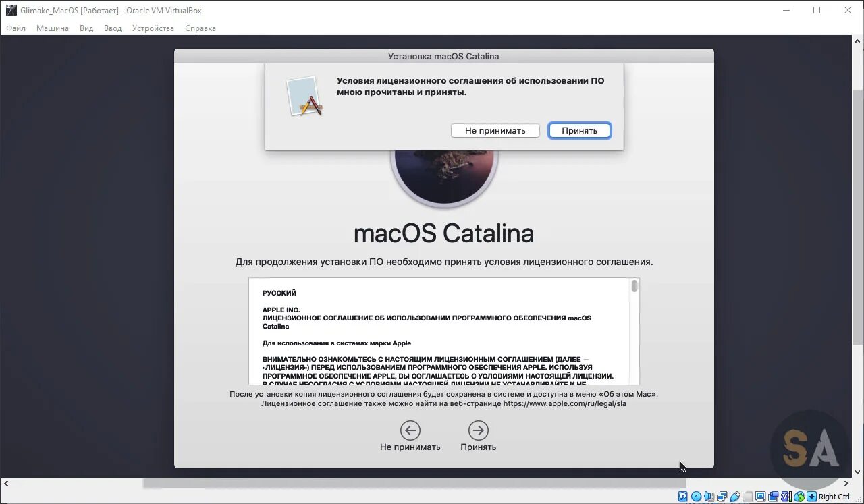The width and height of the screenshot is (864, 504).
Task: Click the horizontal scrollbar left arrow
Action: [5, 483]
